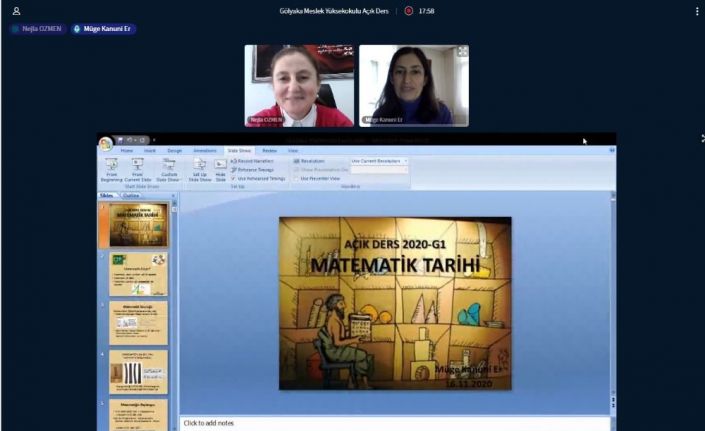Screen dimensions: 705x431
Task: Switch to the View ribbon tab
Action: pos(293,151)
